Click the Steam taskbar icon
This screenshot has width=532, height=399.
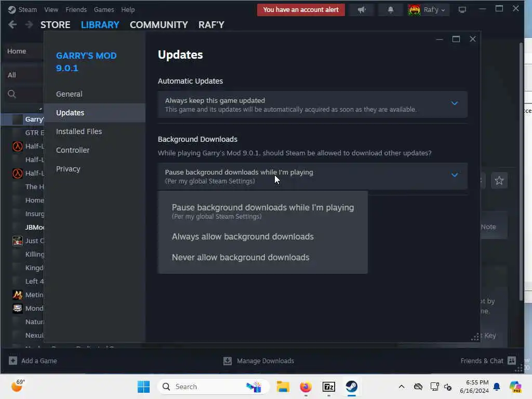click(352, 387)
